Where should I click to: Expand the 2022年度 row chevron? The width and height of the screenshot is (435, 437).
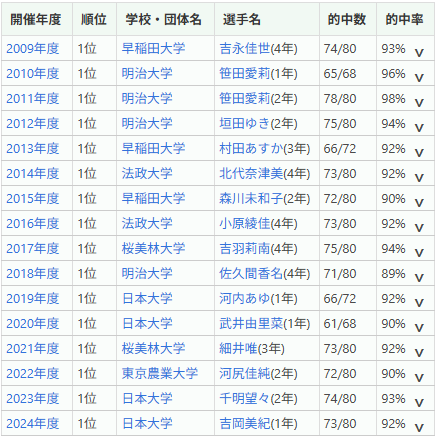[x=419, y=378]
